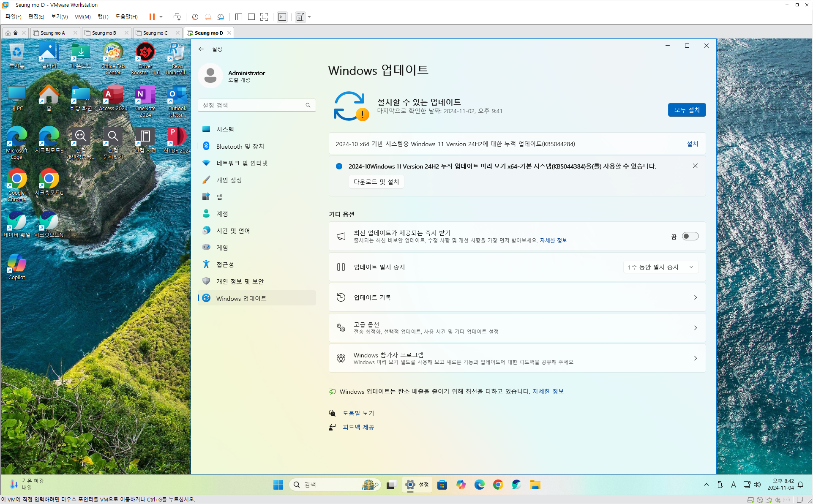Click Microsoft Store taskbar icon
Image resolution: width=813 pixels, height=504 pixels.
(x=442, y=485)
